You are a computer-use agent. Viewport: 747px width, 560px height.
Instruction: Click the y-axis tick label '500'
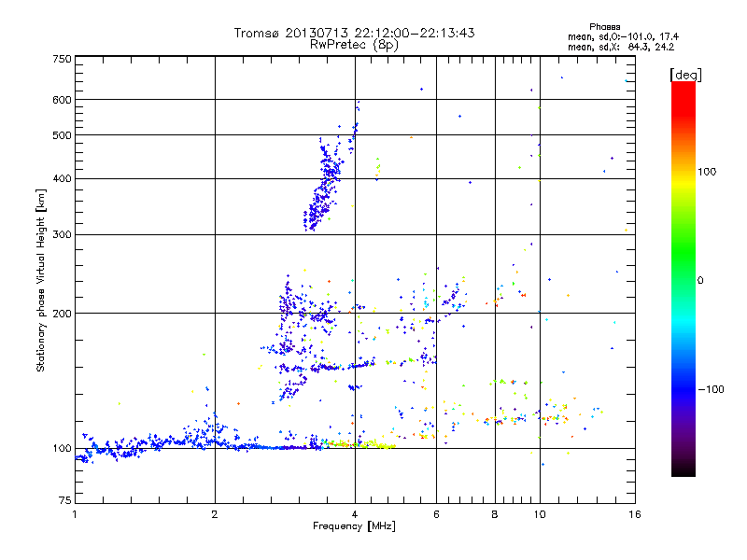(x=62, y=135)
